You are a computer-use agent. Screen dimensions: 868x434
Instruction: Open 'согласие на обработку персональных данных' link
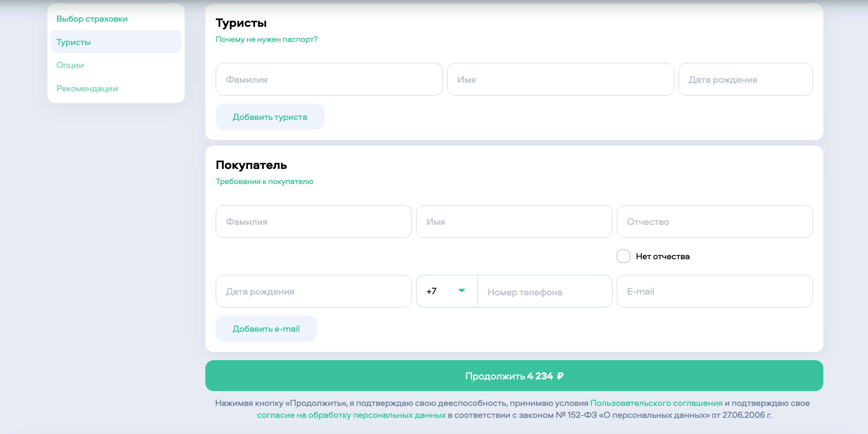click(351, 415)
